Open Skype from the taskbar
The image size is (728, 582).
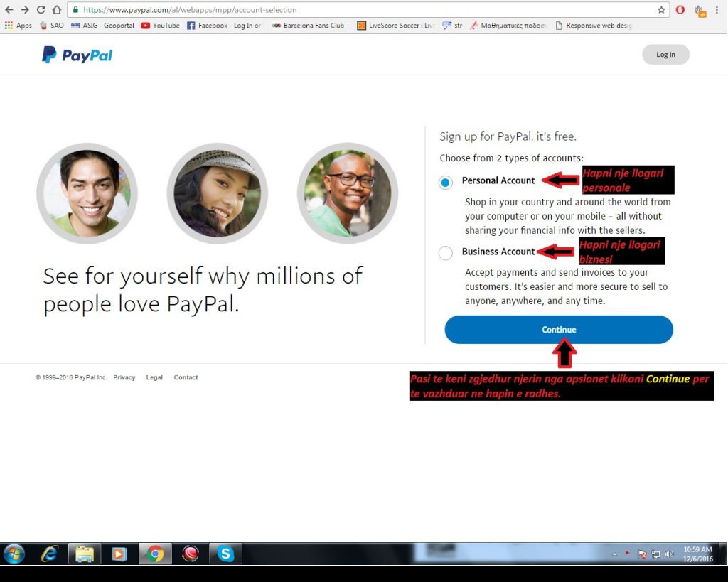point(225,554)
